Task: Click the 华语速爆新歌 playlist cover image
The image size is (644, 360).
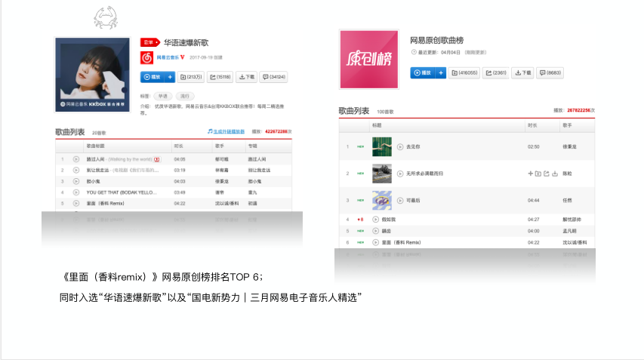Action: point(92,74)
